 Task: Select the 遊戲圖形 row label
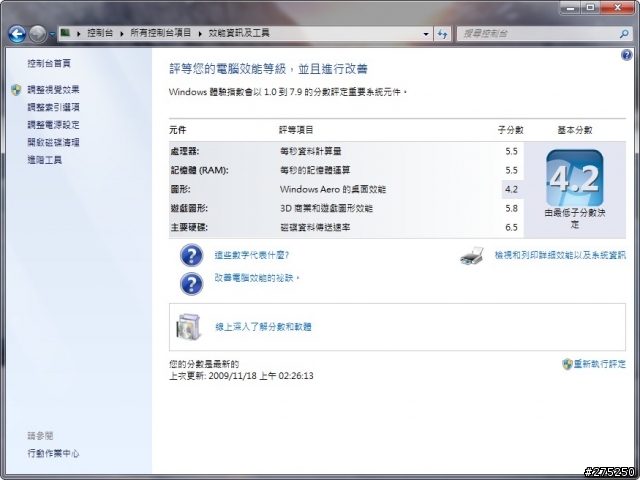[x=189, y=208]
